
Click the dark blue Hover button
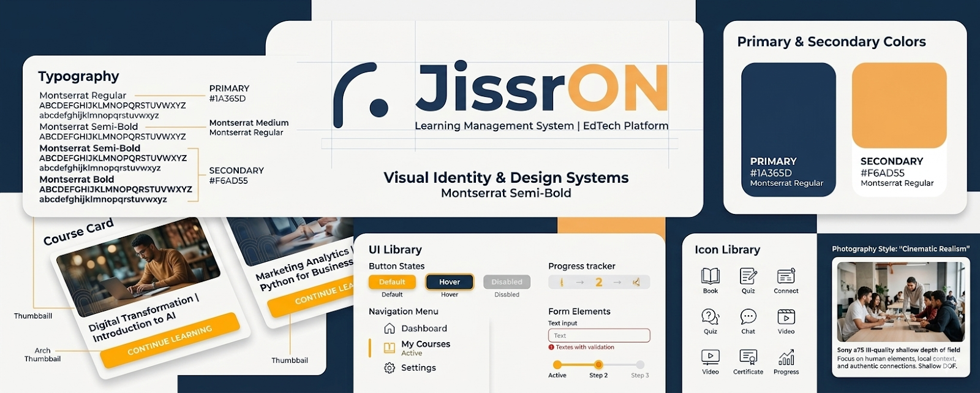pos(449,282)
